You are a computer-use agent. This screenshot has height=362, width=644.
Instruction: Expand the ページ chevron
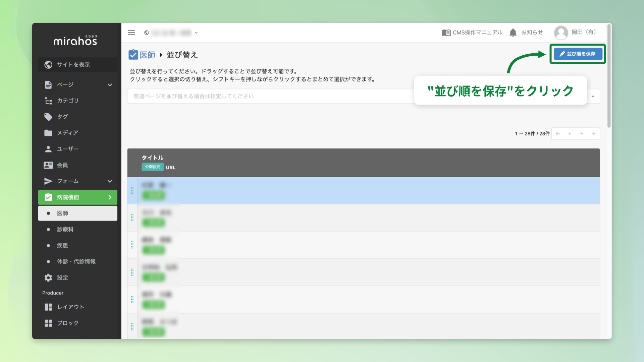coord(110,85)
